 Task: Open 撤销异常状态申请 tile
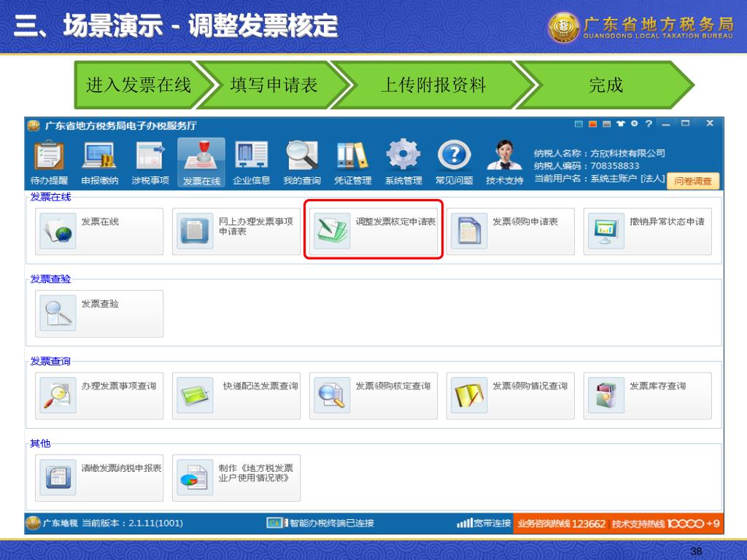tap(648, 231)
